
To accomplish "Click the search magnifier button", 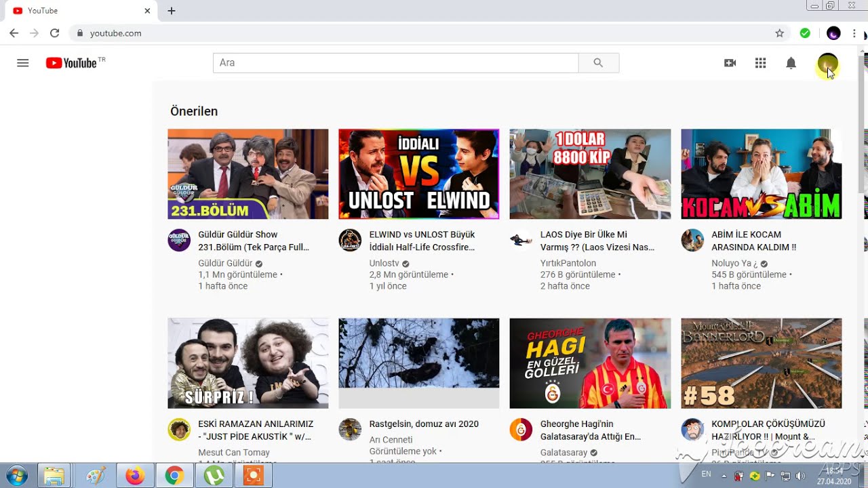I will coord(598,62).
